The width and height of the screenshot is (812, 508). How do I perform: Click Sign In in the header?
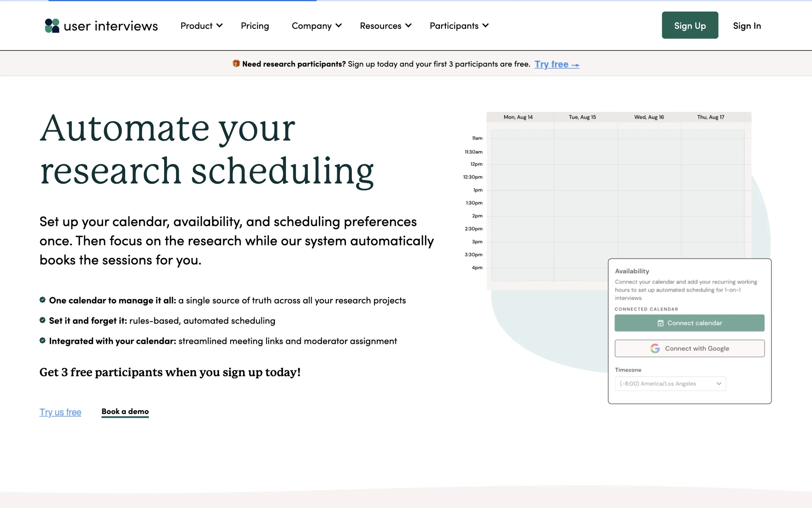[746, 26]
